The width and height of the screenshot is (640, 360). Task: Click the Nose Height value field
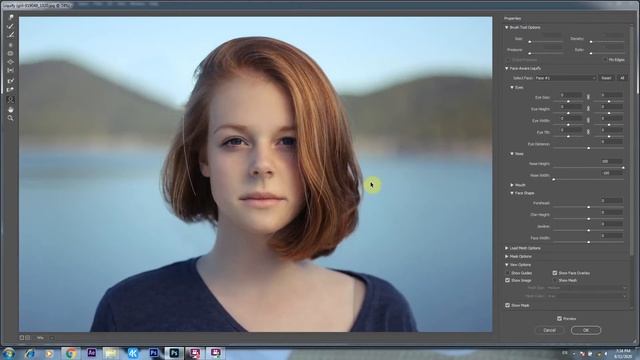[611, 162]
